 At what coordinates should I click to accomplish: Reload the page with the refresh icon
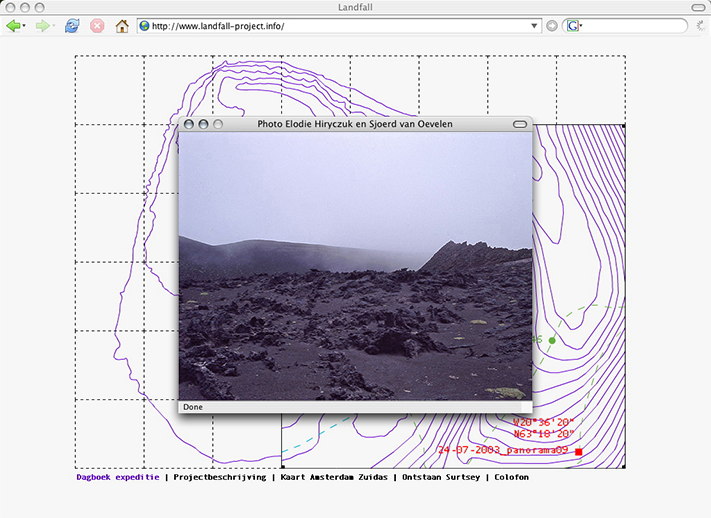tap(72, 26)
